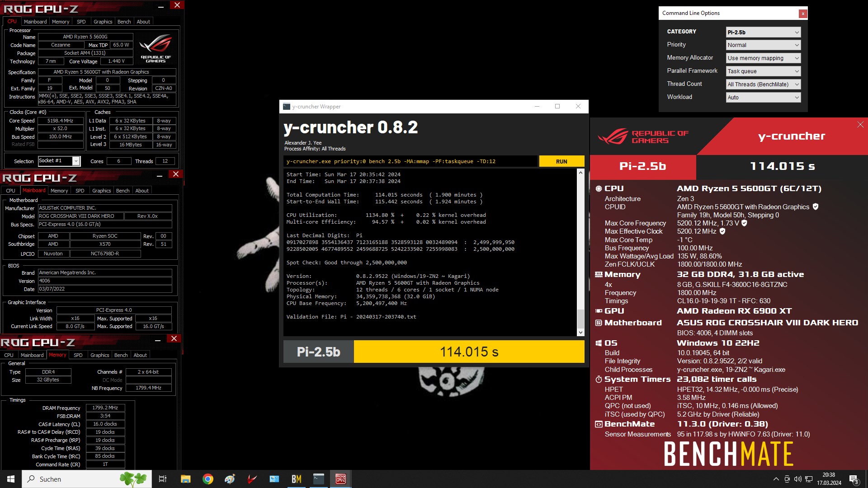Expand the Memory Allocator dropdown
Image resolution: width=868 pixels, height=488 pixels.
[x=763, y=58]
